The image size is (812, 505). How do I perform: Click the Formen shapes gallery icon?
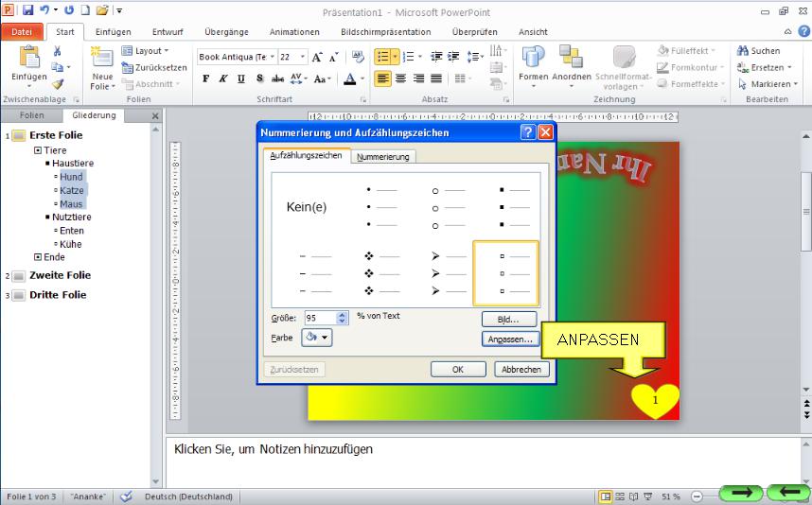[x=534, y=57]
